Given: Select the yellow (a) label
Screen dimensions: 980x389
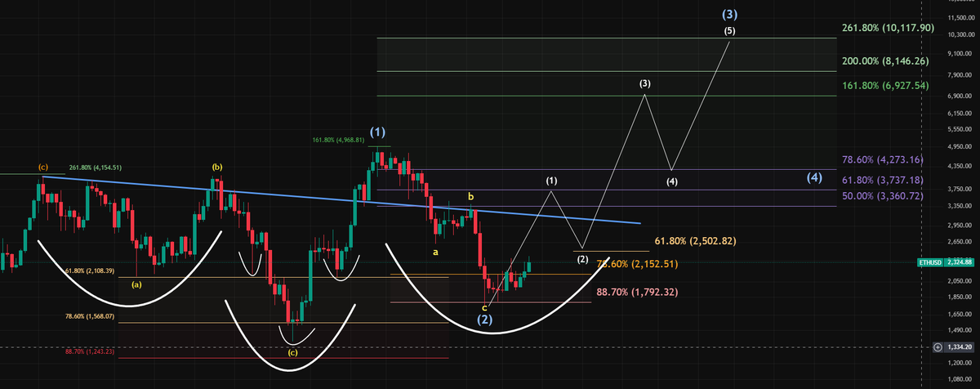Looking at the screenshot, I should pos(136,285).
